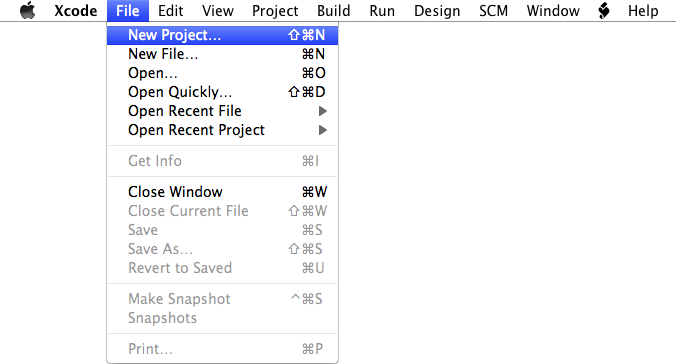This screenshot has width=676, height=364.
Task: Expand Open Recent File submenu arrow
Action: [x=322, y=111]
